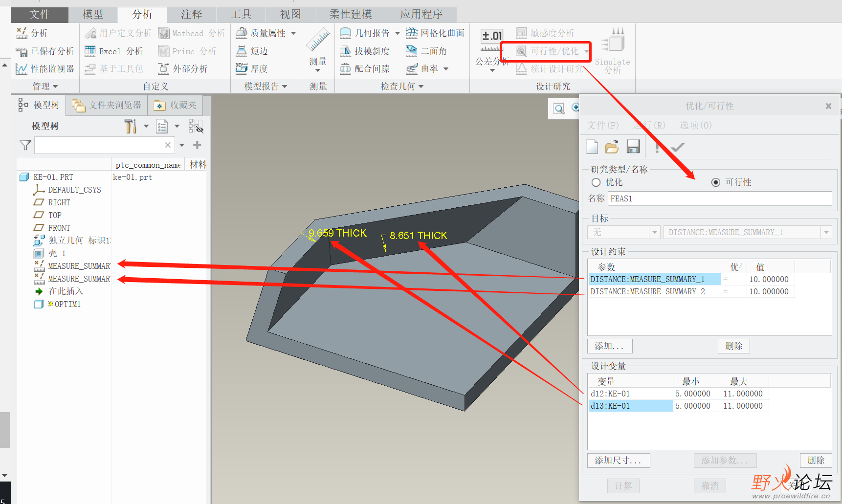Viewport: 842px width, 504px height.
Task: Open 文件夹浏览器 navigator tab
Action: pos(107,105)
